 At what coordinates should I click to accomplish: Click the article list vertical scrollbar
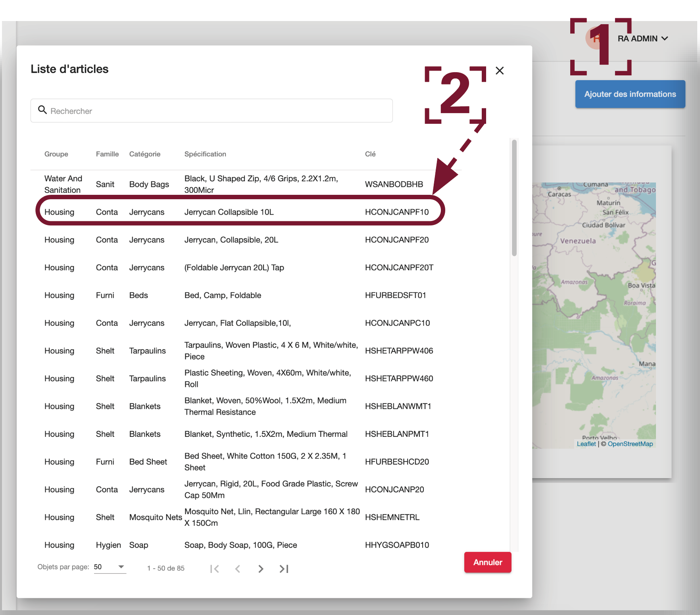pyautogui.click(x=514, y=198)
